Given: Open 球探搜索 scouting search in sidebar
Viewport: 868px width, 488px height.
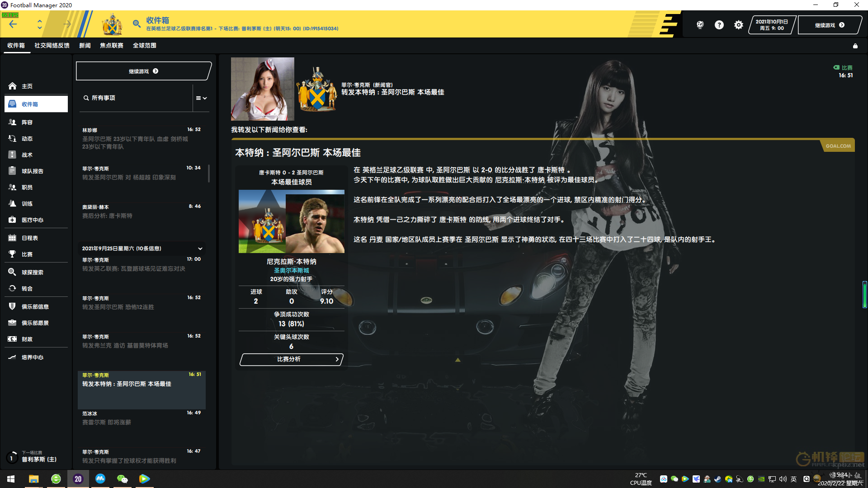Looking at the screenshot, I should tap(32, 272).
